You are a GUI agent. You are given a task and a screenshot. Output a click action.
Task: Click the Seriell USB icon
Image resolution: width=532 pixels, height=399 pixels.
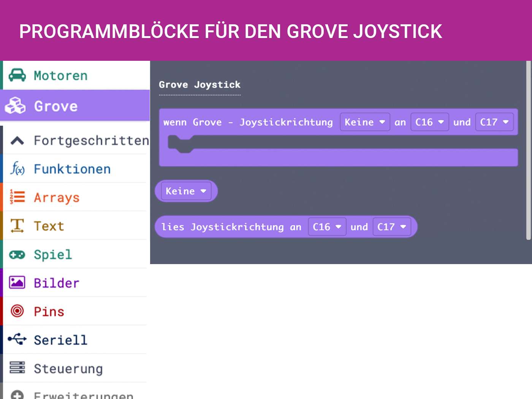[17, 339]
